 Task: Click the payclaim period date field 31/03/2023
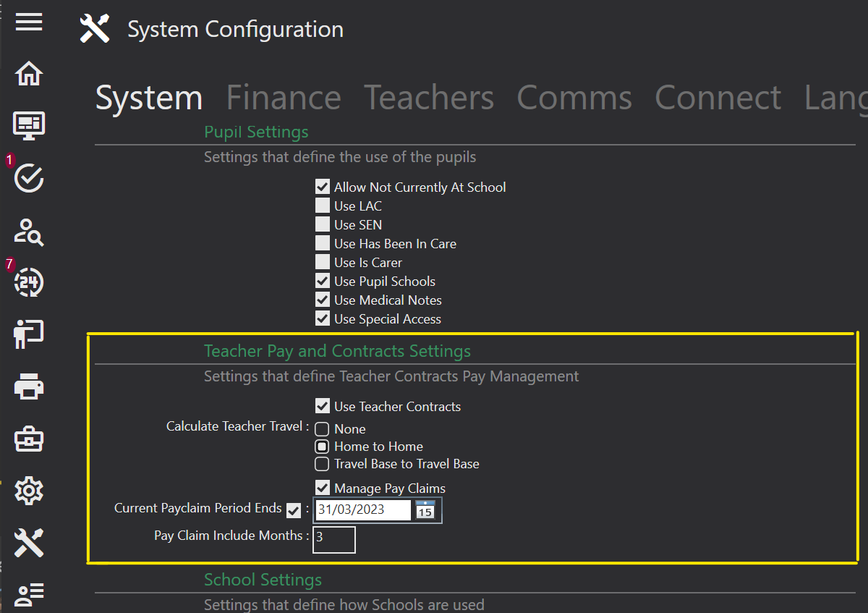pos(363,510)
